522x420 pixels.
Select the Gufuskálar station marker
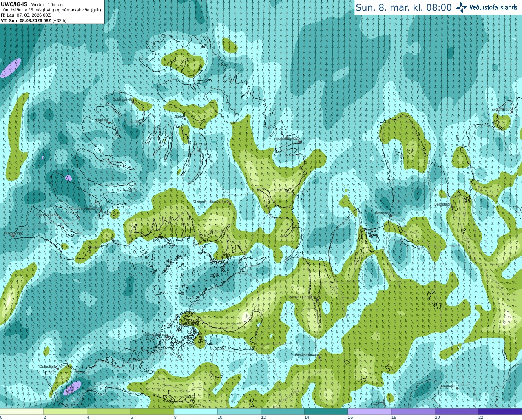tap(58, 368)
